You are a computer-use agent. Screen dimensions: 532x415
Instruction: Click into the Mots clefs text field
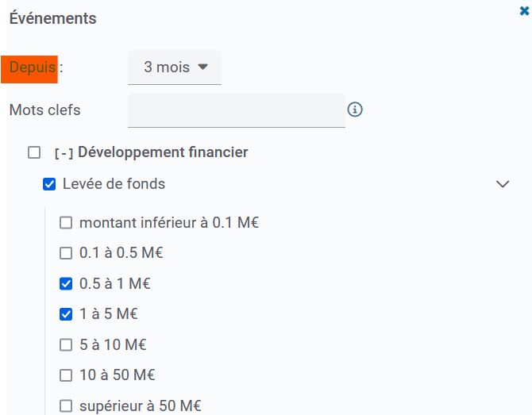pos(236,110)
